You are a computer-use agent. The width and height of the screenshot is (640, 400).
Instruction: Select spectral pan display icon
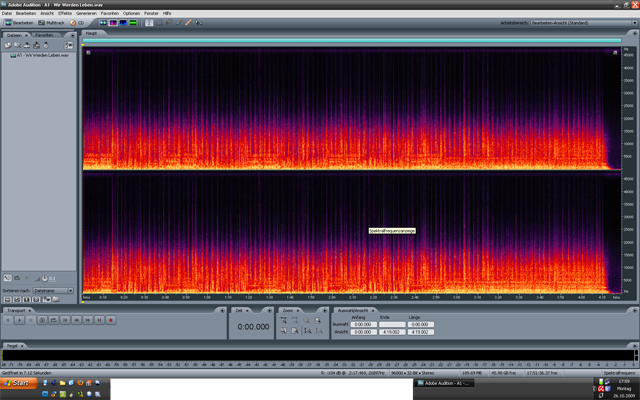click(x=123, y=23)
